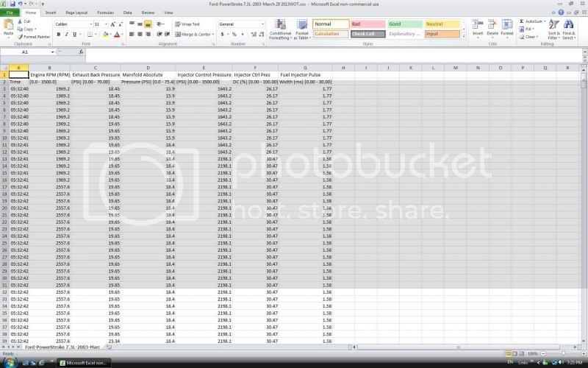Select the Ford-PowerStroke sheet tab

[x=62, y=347]
